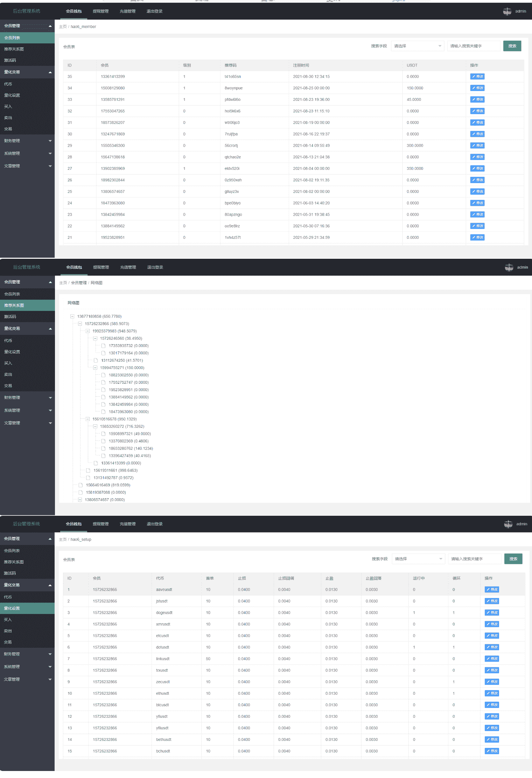Image resolution: width=532 pixels, height=778 pixels.
Task: Click 退出登录 in hao6_setup panel header
Action: coord(154,524)
